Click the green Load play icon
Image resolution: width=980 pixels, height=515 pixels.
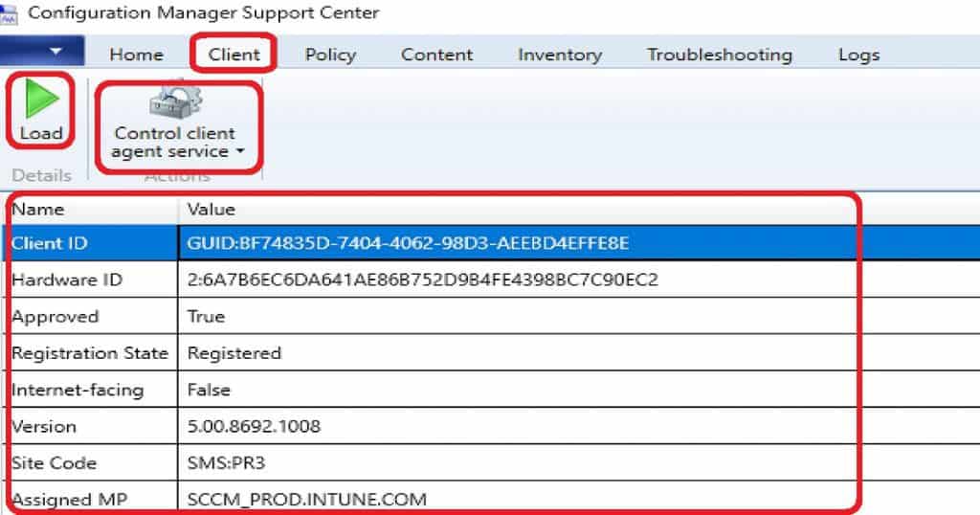click(x=42, y=99)
